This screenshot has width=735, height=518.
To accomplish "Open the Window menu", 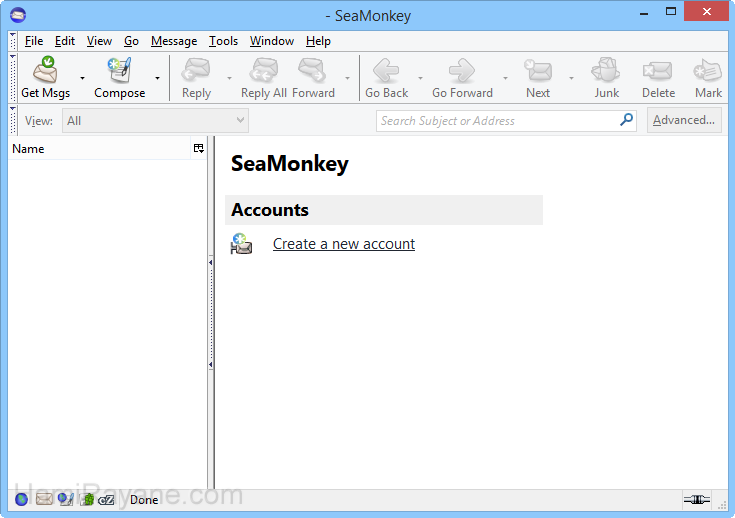I will (271, 41).
